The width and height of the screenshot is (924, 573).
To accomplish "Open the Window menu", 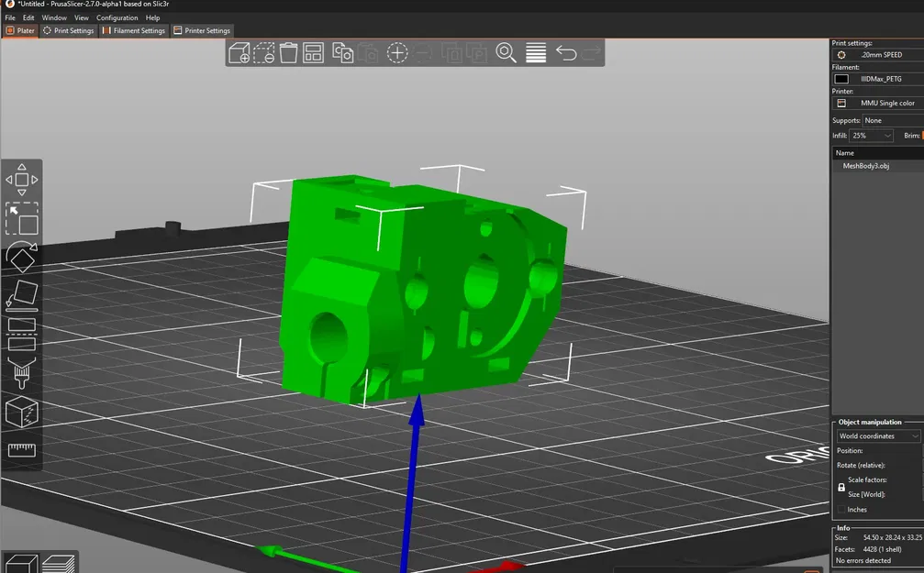I will 54,17.
